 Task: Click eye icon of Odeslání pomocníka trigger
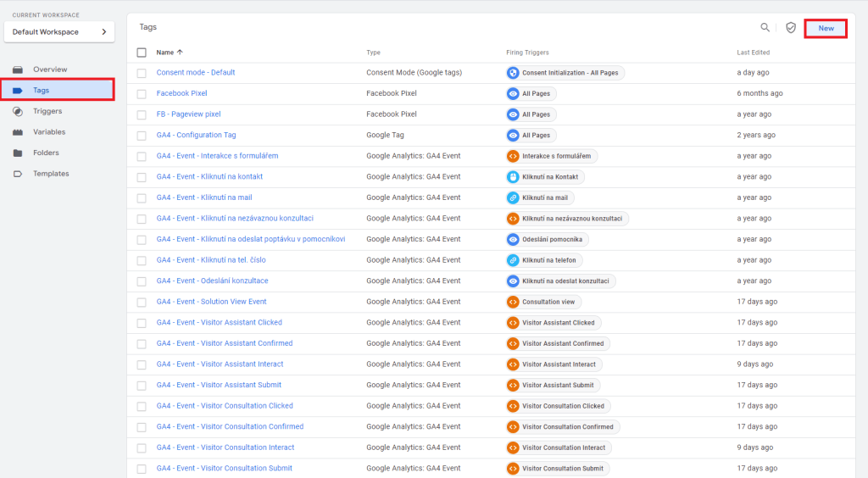513,240
